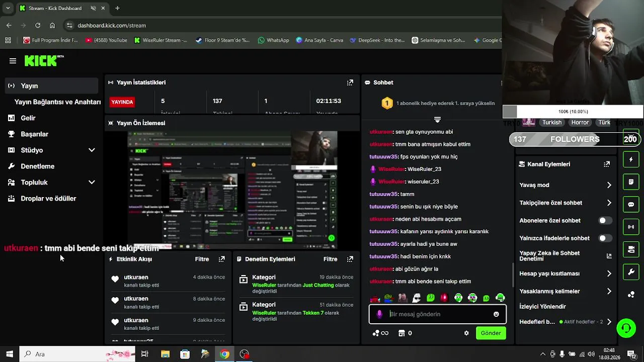Open new browser tab button
Viewport: 644px width, 362px height.
click(117, 8)
